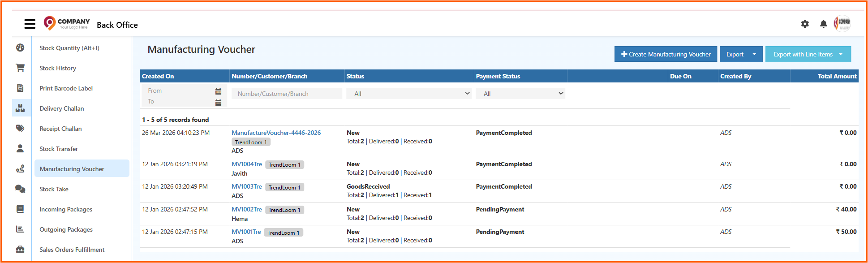The image size is (868, 263).
Task: Open the Export dropdown arrow
Action: pos(754,54)
